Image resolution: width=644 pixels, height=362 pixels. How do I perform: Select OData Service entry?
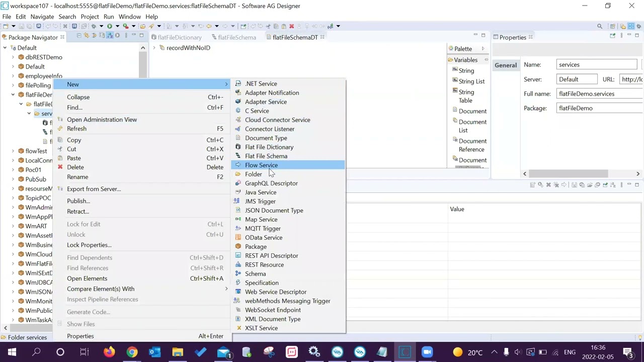288,237
